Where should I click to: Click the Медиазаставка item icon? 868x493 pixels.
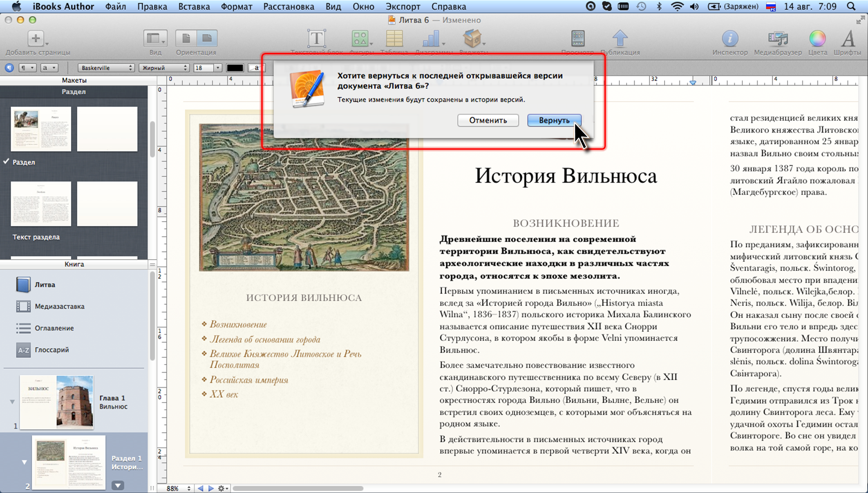[x=24, y=306]
